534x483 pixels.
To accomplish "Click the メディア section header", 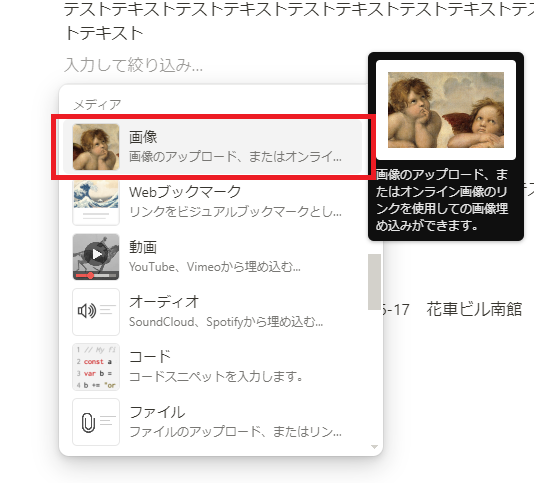I will pyautogui.click(x=97, y=104).
